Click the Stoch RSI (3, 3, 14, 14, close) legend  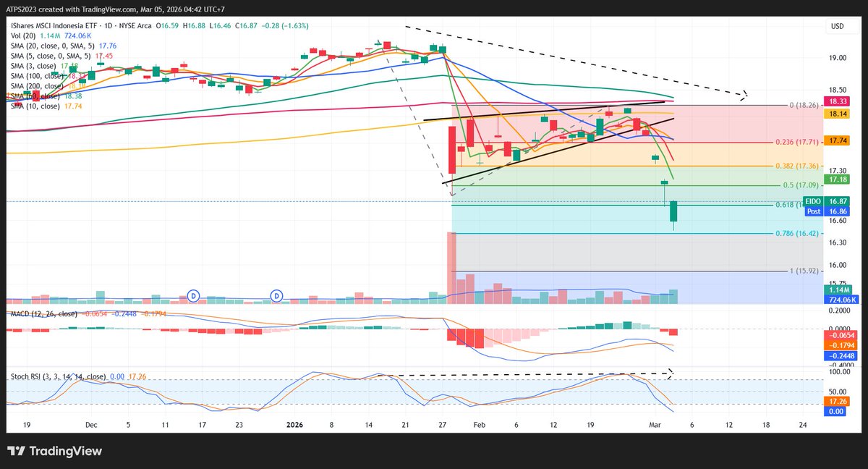point(58,376)
